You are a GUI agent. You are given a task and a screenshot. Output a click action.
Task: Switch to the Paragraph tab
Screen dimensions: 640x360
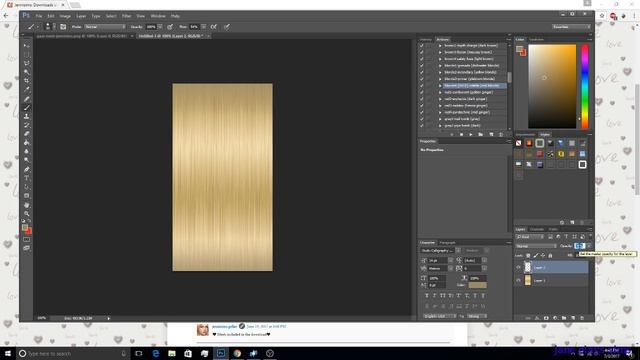(447, 242)
